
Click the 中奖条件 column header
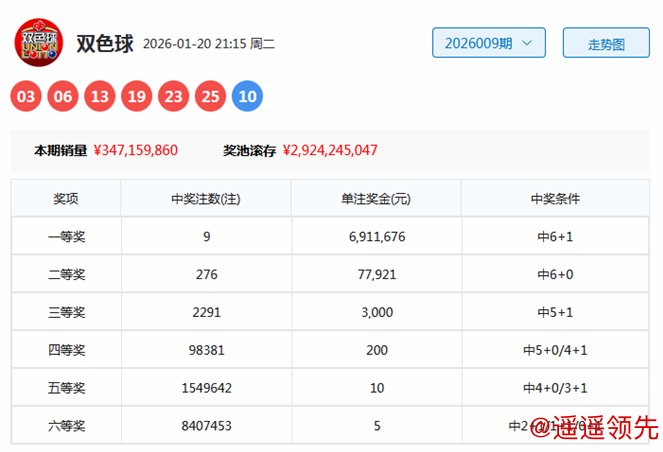click(x=555, y=199)
